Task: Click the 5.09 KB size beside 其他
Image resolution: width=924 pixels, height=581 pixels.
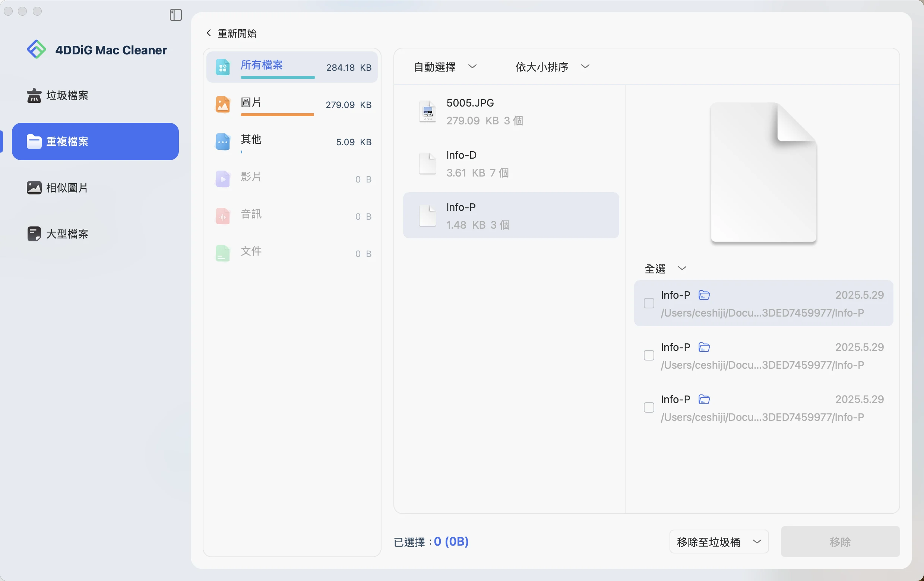Action: tap(354, 142)
